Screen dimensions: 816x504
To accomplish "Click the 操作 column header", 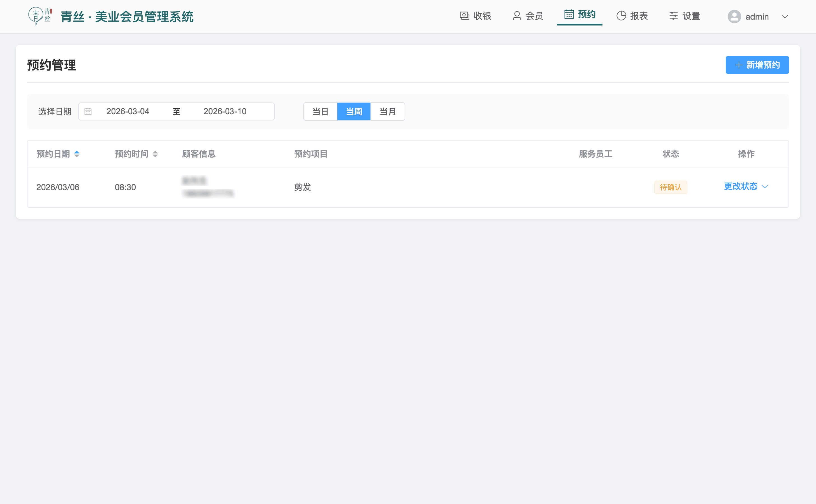I will pos(746,154).
